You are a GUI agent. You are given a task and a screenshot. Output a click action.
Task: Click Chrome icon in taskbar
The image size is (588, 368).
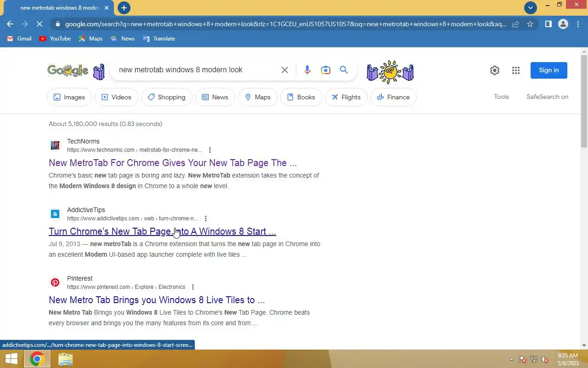click(x=37, y=359)
